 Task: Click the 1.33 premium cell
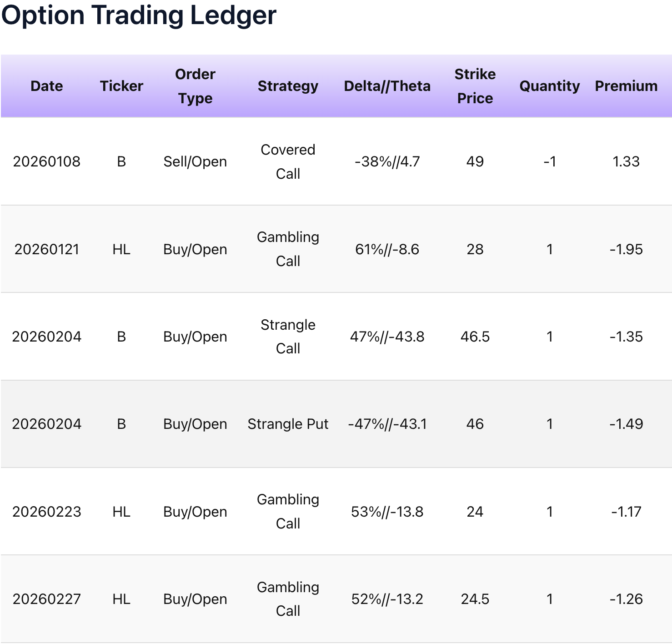[626, 161]
